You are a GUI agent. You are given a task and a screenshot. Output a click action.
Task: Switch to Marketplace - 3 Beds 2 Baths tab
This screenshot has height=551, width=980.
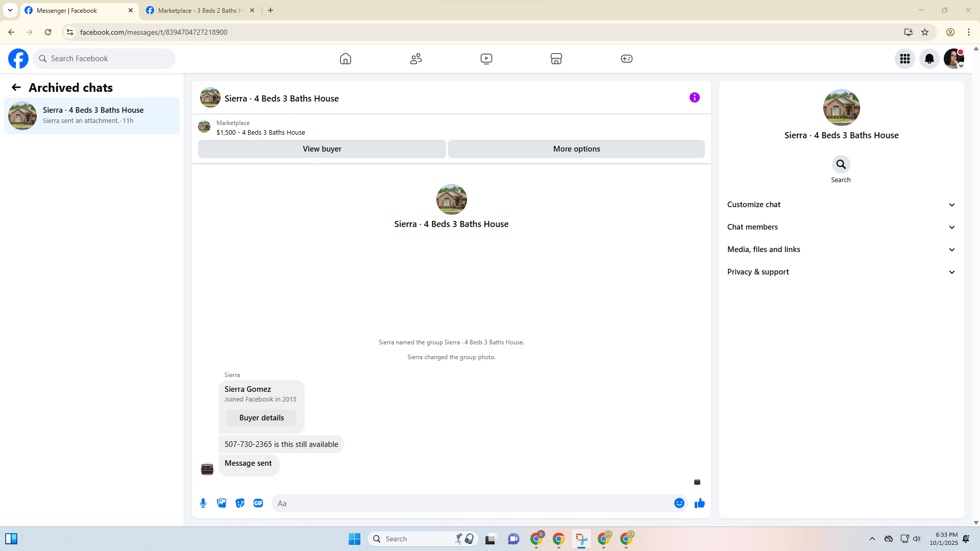pos(201,10)
